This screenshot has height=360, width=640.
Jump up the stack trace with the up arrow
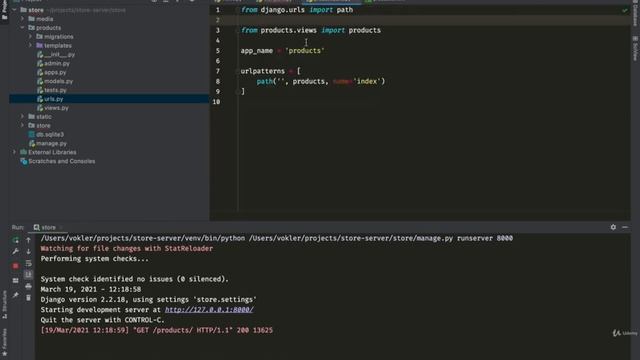pos(28,240)
